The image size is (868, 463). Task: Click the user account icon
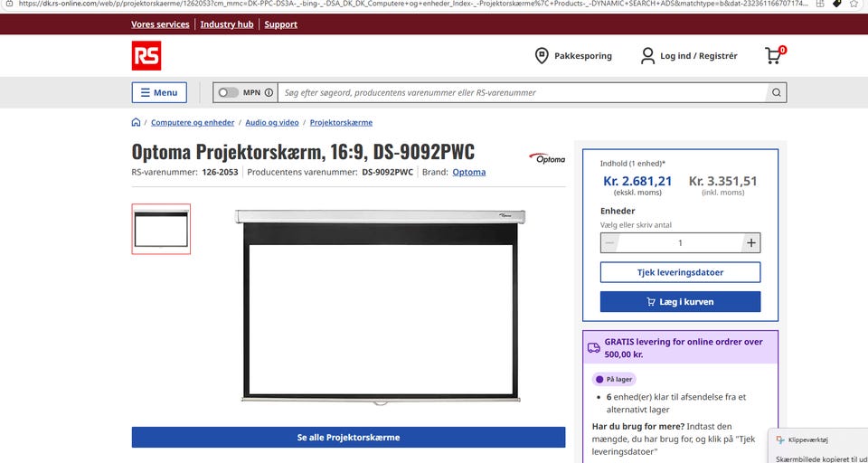click(647, 55)
